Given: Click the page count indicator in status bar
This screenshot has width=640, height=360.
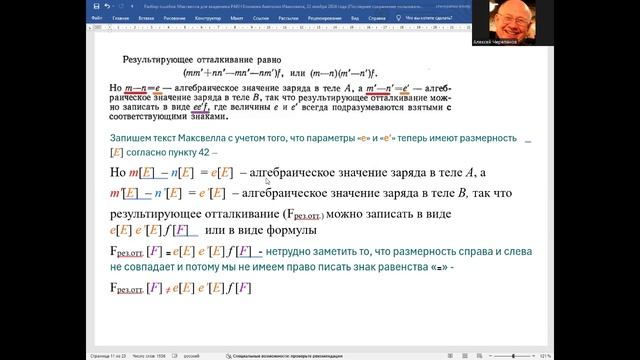Looking at the screenshot, I should [x=108, y=356].
